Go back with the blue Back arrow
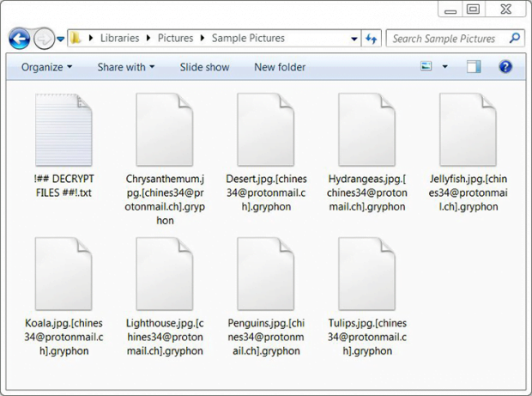This screenshot has height=396, width=532. [x=20, y=39]
